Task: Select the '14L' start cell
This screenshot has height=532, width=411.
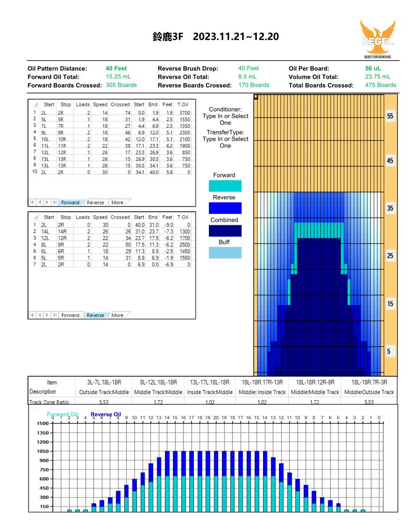Action: tap(45, 231)
